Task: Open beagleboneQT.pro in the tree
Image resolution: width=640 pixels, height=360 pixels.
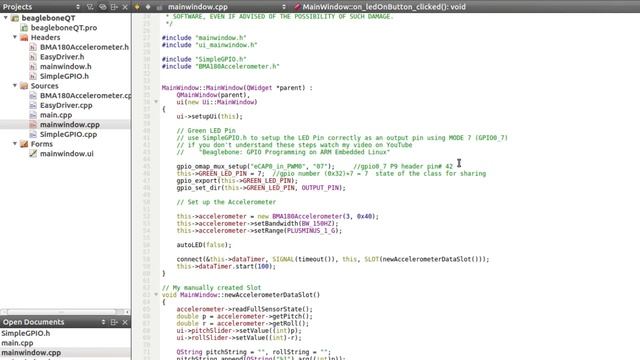Action: tap(64, 28)
